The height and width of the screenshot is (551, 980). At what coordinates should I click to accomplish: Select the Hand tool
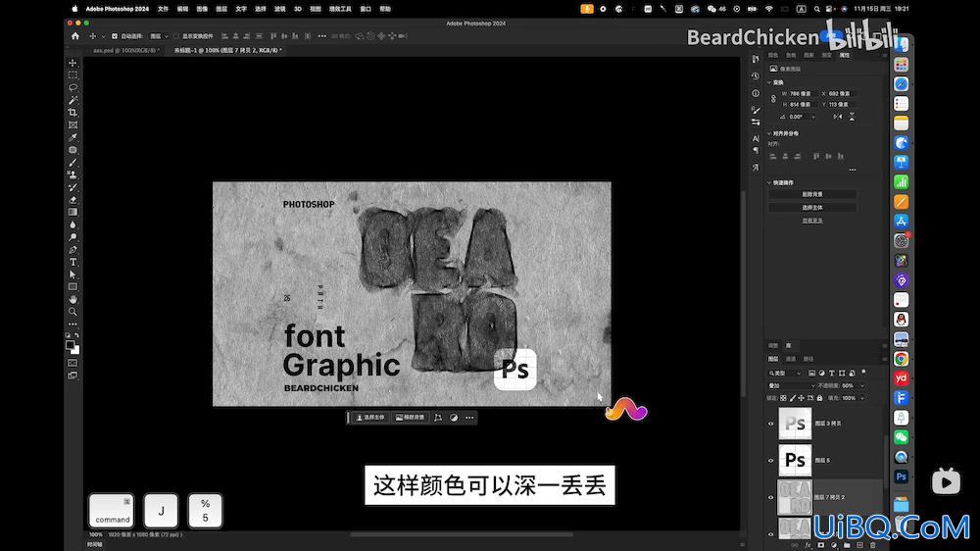coord(73,299)
